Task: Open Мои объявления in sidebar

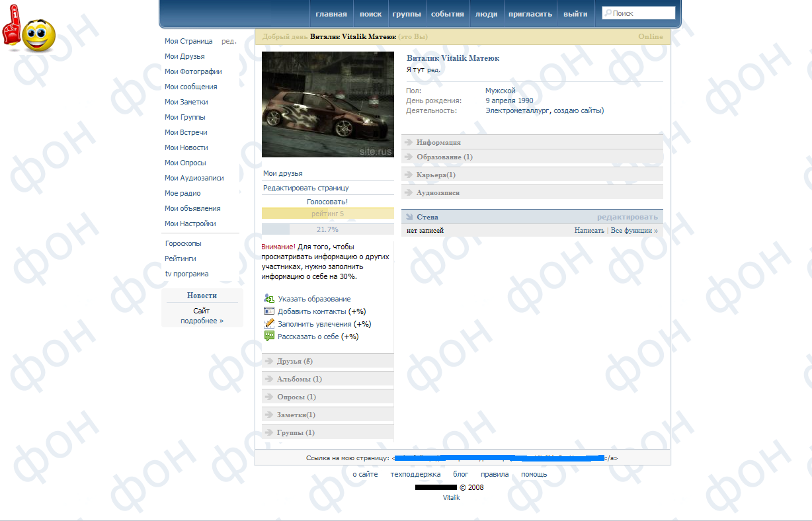Action: (192, 208)
